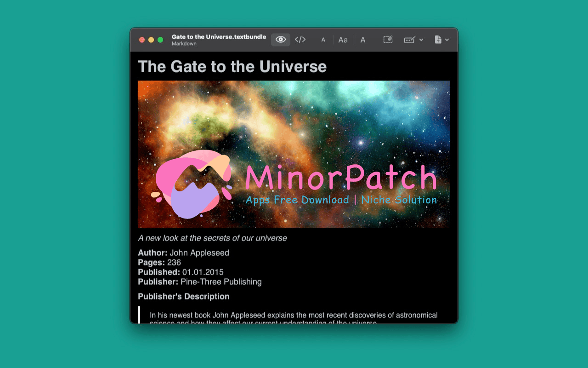Viewport: 588px width, 368px height.
Task: Increase font size with the large A
Action: click(363, 40)
